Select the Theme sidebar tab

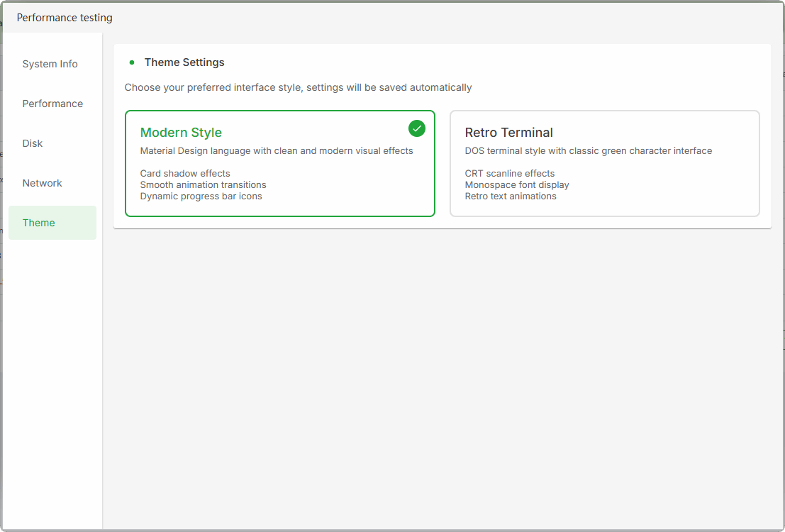pyautogui.click(x=39, y=223)
